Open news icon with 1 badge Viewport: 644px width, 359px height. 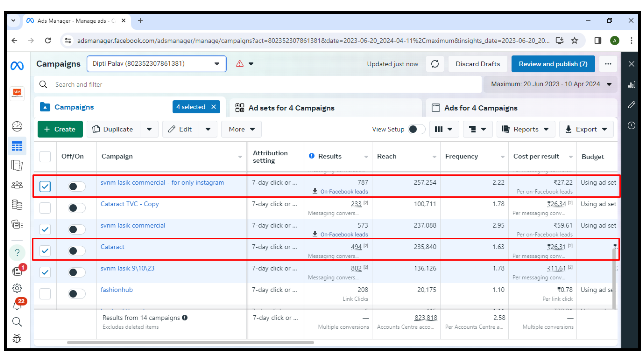point(17,271)
